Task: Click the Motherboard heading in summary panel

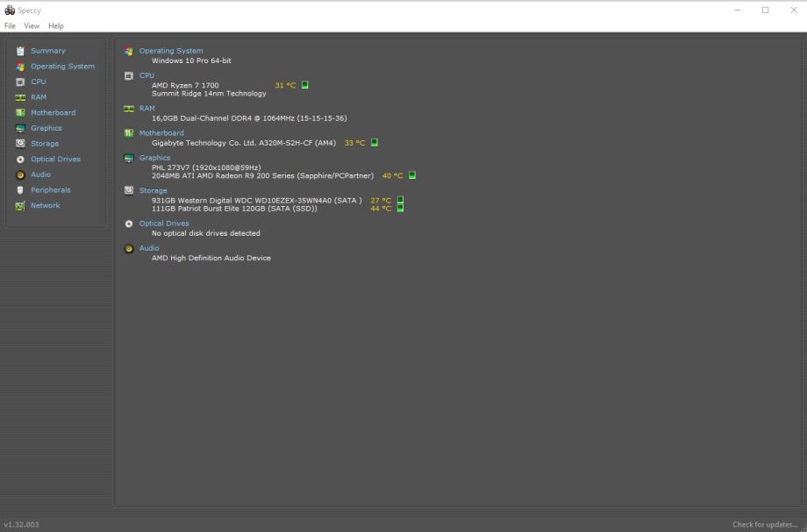Action: 161,133
